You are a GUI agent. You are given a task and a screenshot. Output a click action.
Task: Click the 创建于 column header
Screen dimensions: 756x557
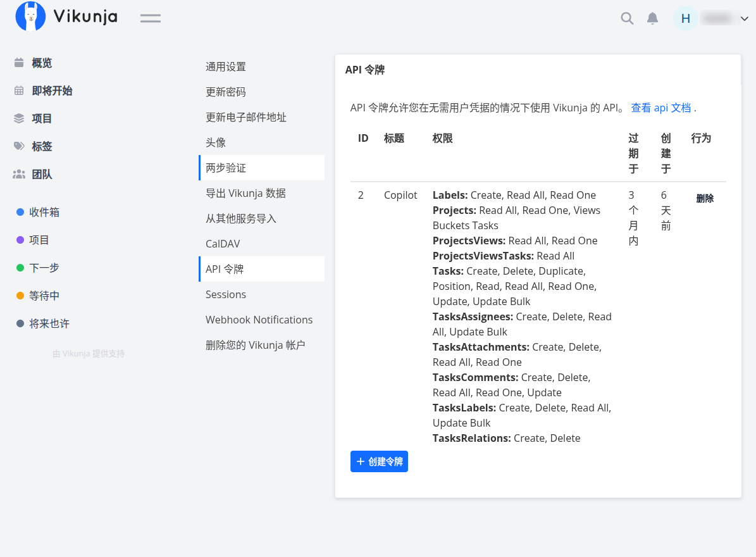(666, 153)
